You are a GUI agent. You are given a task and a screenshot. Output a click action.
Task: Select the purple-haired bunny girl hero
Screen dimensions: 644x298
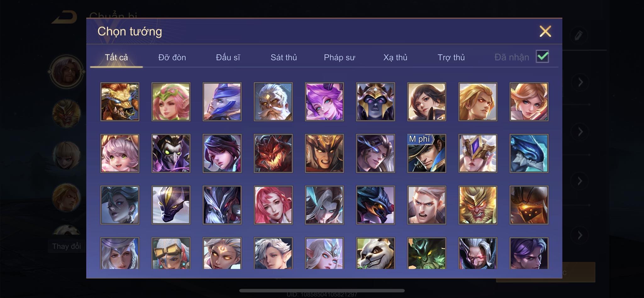point(324,102)
